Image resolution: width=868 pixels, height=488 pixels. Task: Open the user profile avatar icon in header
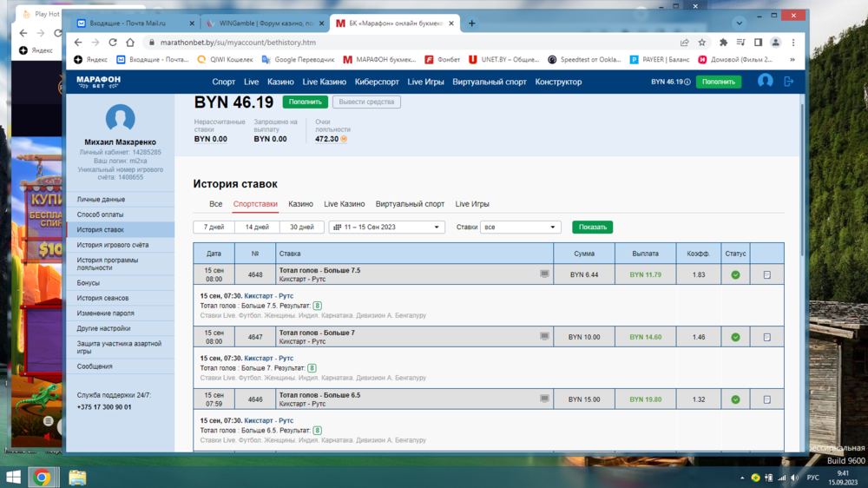[x=765, y=81]
